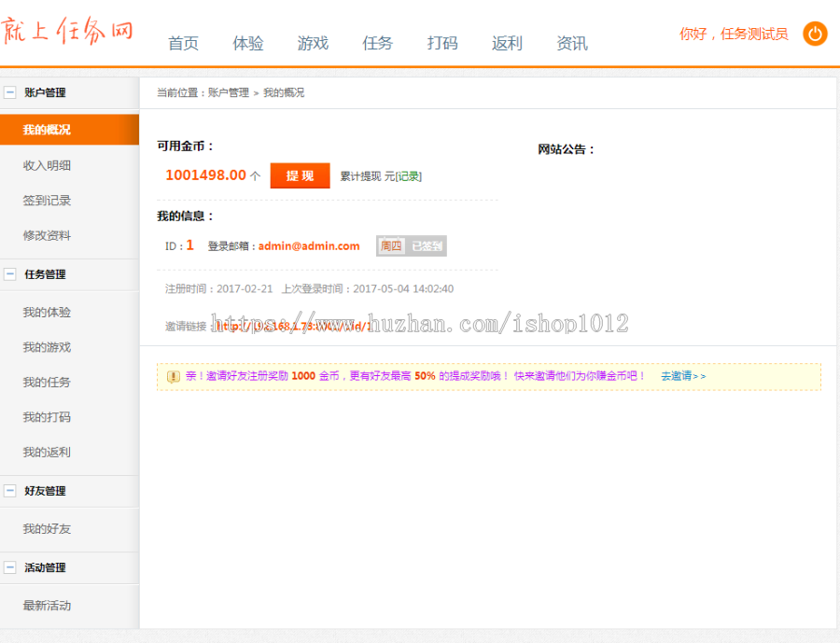Image resolution: width=840 pixels, height=643 pixels.
Task: Click the 网站公告 heading
Action: click(x=567, y=149)
